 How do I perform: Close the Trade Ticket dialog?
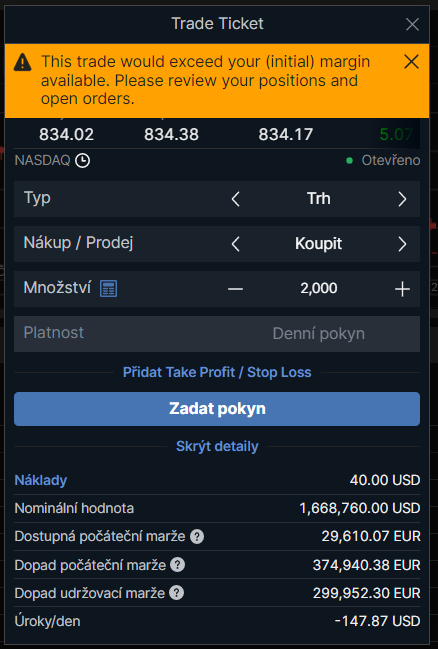pyautogui.click(x=412, y=24)
